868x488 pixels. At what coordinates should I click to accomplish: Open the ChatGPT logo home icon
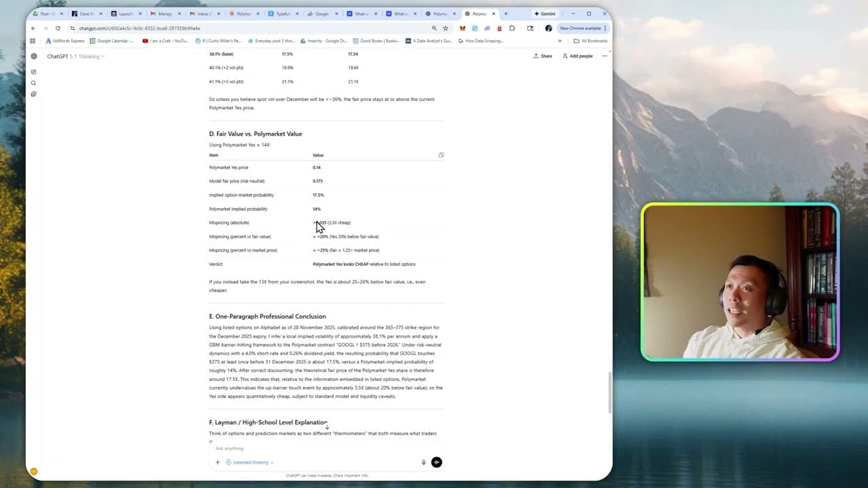34,56
